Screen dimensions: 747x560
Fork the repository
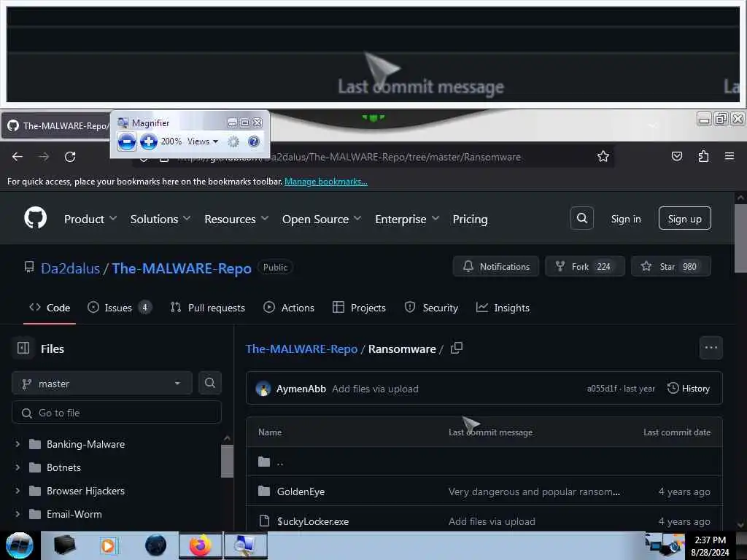pyautogui.click(x=584, y=266)
